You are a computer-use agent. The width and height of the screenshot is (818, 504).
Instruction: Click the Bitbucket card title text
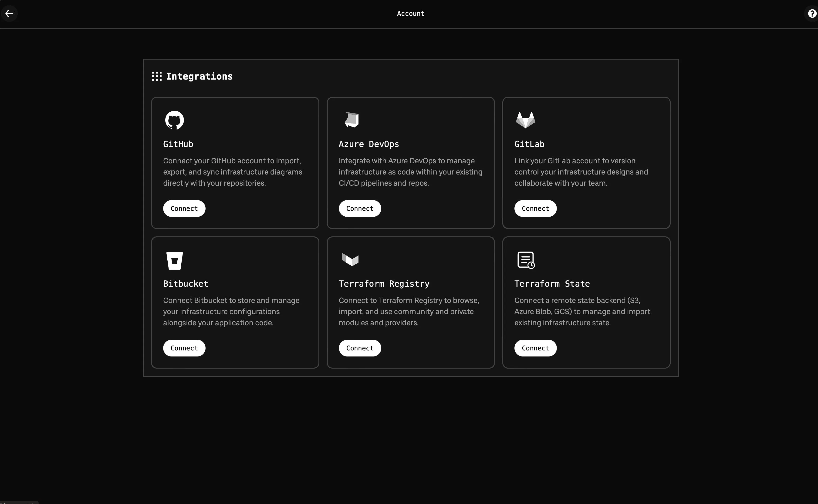185,284
